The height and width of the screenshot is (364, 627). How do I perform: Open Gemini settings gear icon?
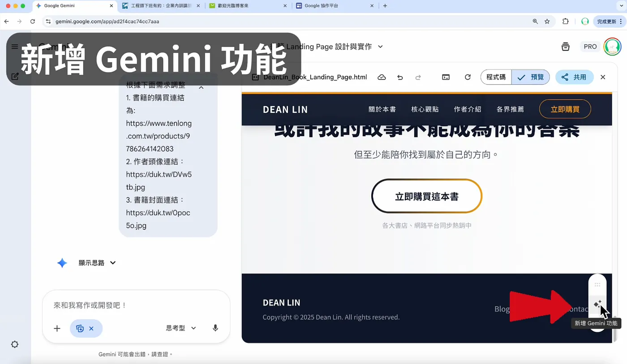(x=15, y=344)
